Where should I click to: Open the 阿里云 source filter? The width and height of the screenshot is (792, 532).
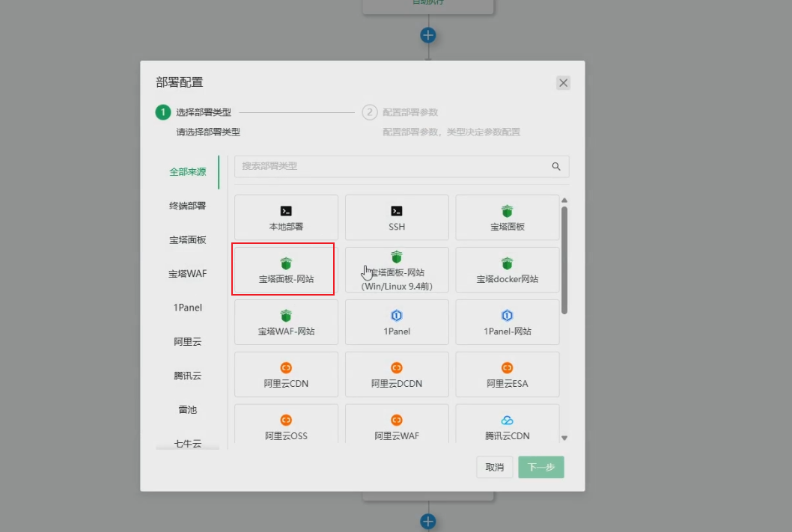(x=187, y=341)
